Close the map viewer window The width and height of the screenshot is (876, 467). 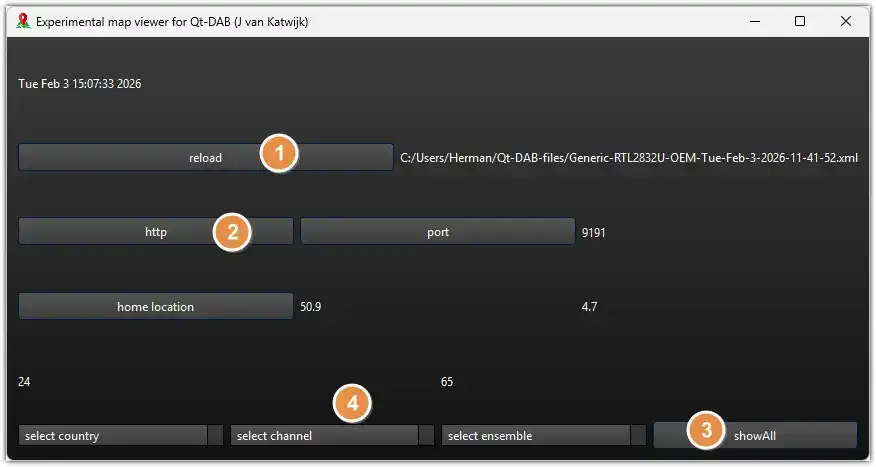pos(846,20)
